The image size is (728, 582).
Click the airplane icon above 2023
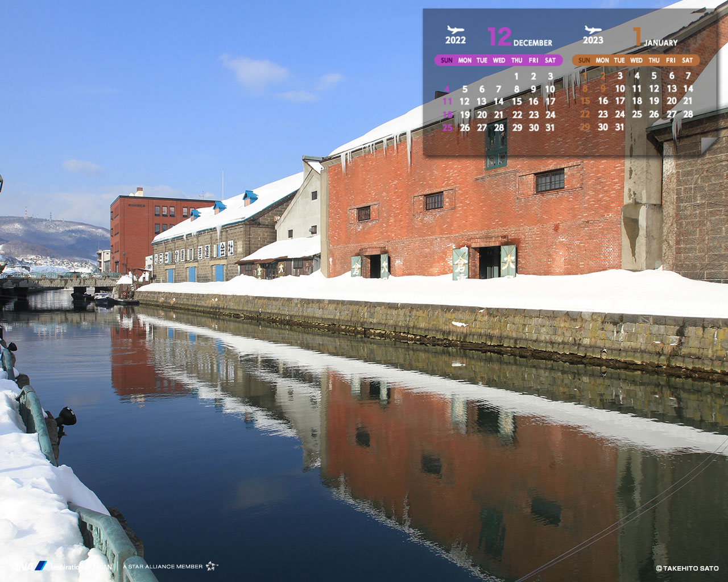point(593,30)
